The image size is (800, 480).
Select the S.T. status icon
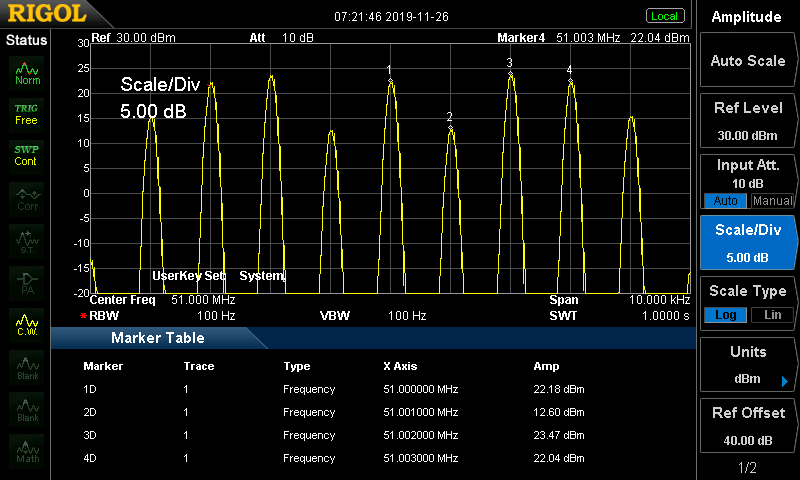pos(27,240)
